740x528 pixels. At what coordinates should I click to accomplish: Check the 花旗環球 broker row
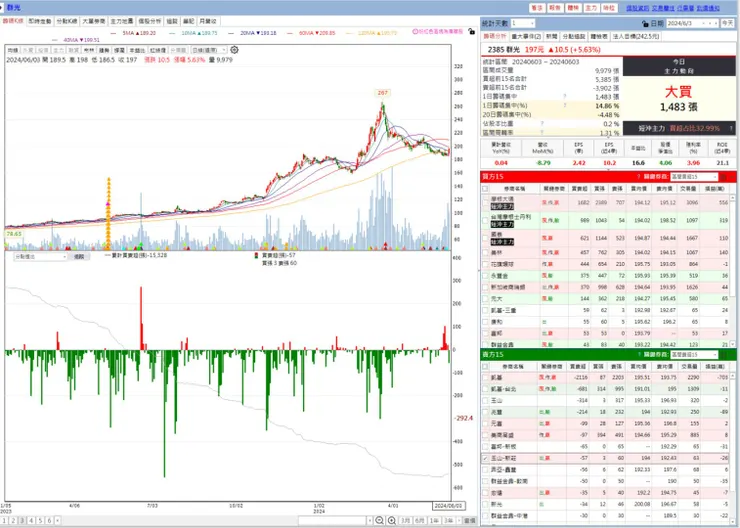pyautogui.click(x=485, y=264)
